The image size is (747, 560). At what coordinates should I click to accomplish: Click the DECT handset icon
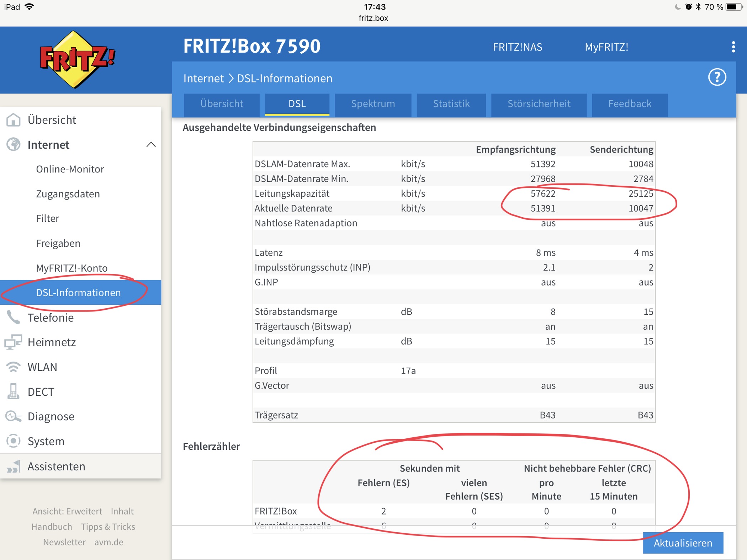click(x=14, y=391)
